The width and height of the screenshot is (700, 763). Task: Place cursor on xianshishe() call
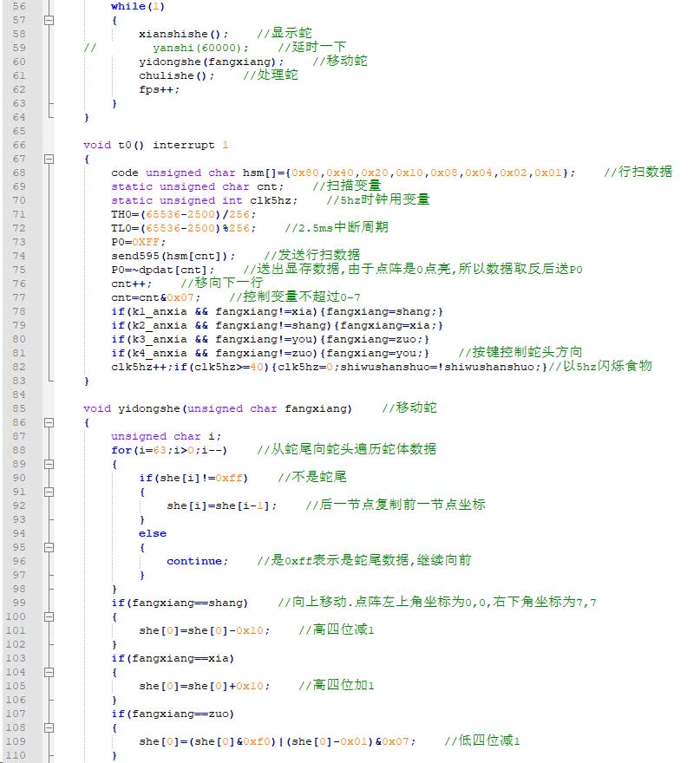[x=183, y=34]
